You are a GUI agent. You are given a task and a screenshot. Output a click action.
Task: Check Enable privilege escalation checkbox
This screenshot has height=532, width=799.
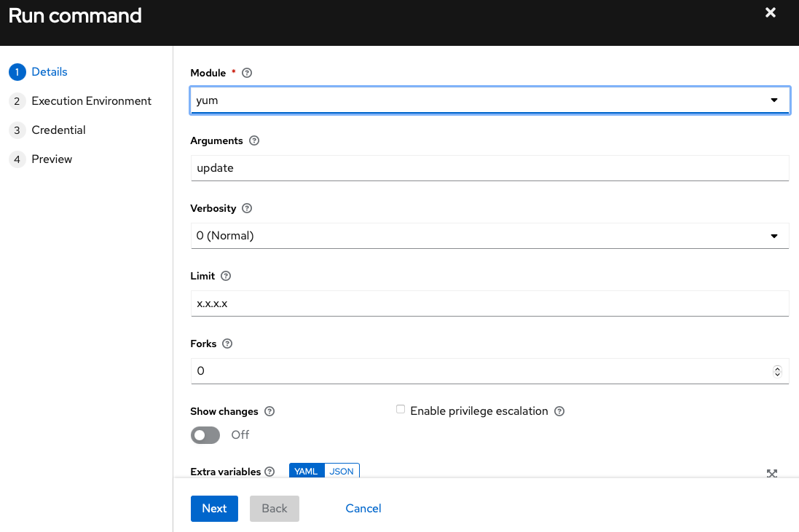(x=401, y=410)
